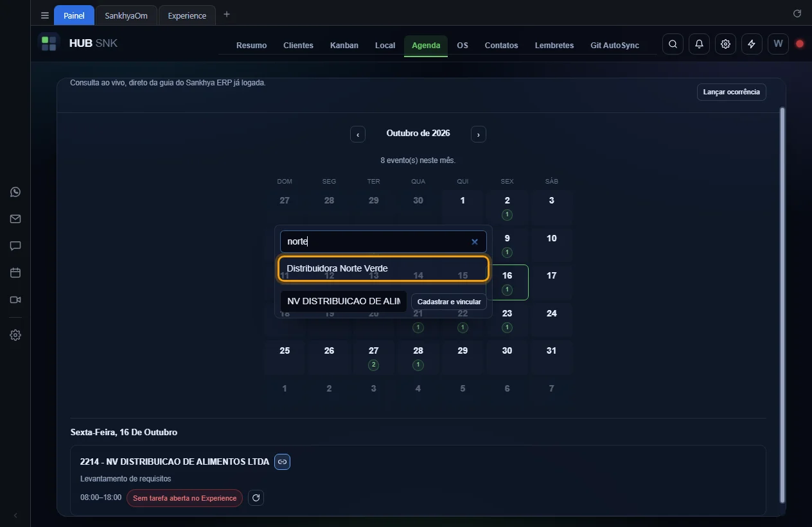The width and height of the screenshot is (812, 527).
Task: Open mail from the left sidebar
Action: coord(15,219)
